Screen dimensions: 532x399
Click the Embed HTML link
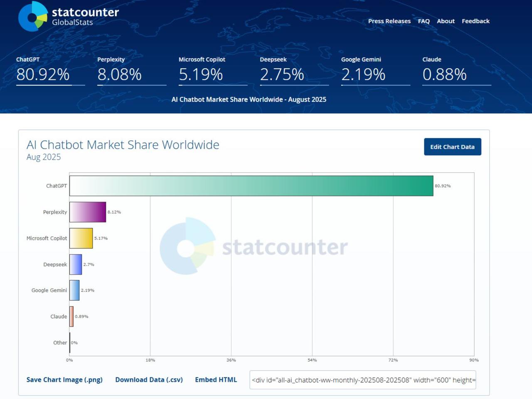pos(216,379)
